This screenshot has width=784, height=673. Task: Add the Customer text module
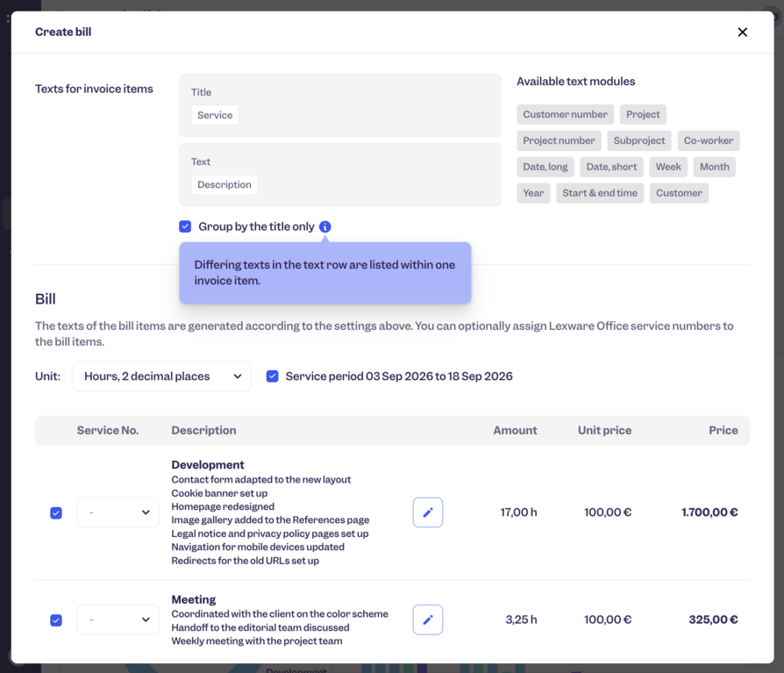679,193
